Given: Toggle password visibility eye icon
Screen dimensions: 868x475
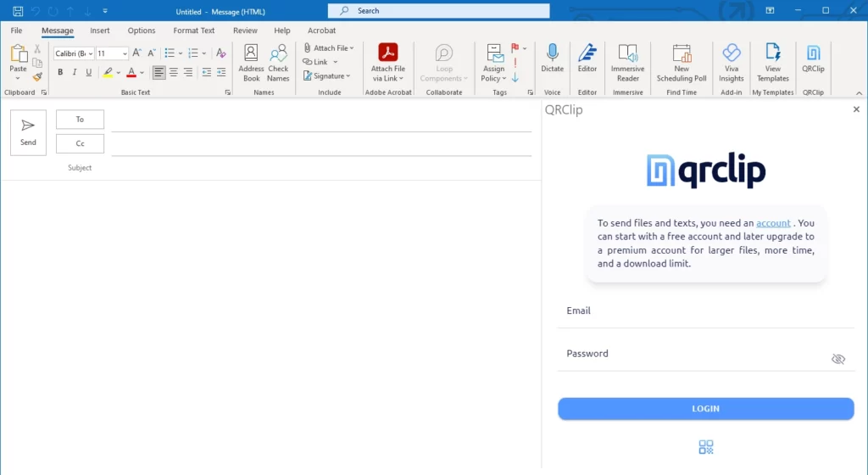Looking at the screenshot, I should [838, 359].
